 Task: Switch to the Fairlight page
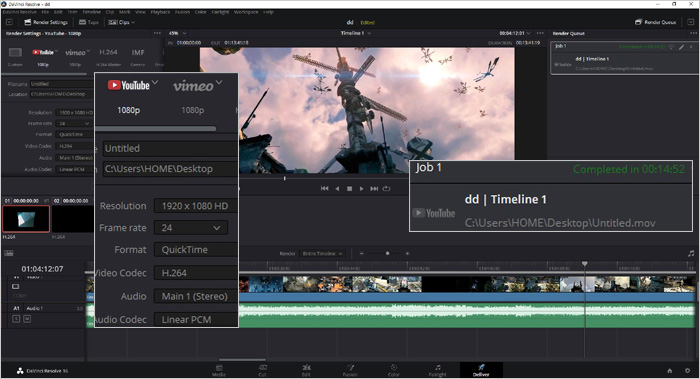438,371
